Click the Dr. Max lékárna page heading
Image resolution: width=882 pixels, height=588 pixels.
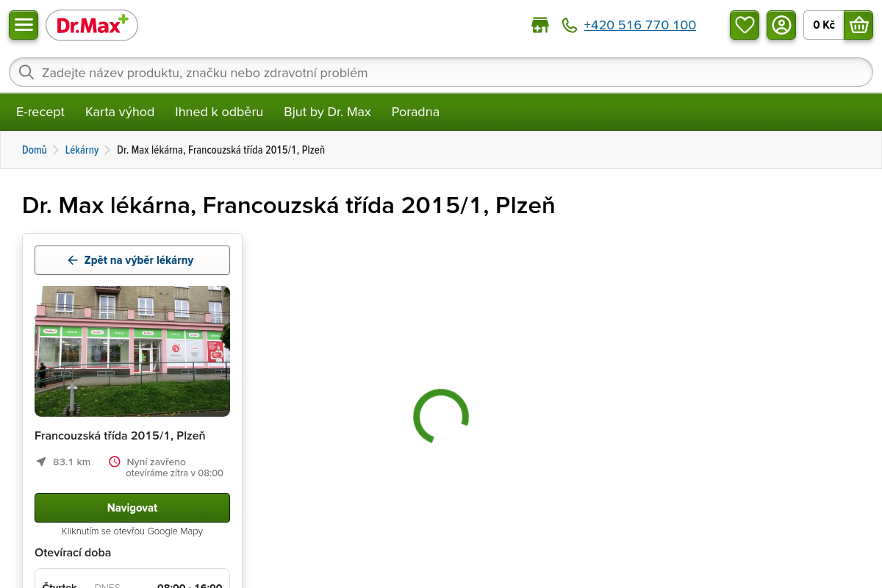point(288,206)
